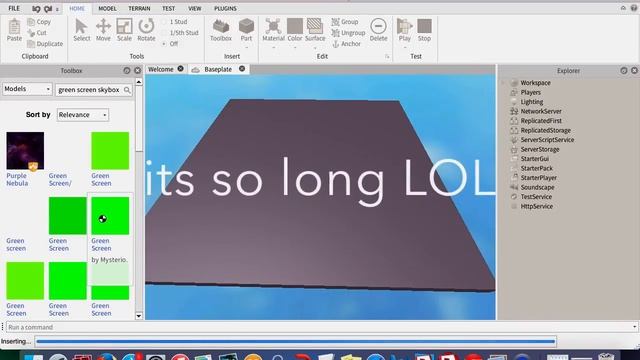Copy the selection

pos(39,22)
